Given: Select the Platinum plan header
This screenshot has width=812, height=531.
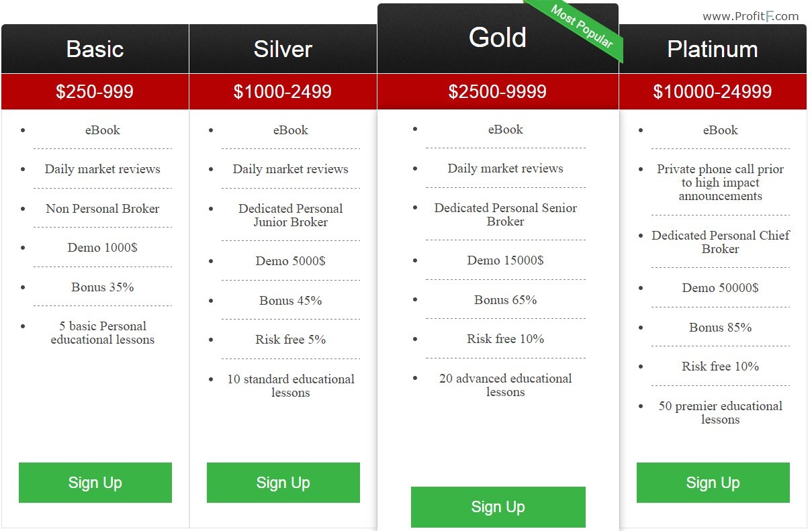Looking at the screenshot, I should coord(713,49).
